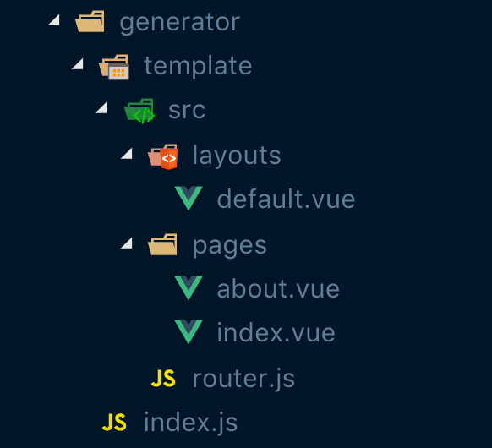Select the layouts folder name

(x=237, y=156)
